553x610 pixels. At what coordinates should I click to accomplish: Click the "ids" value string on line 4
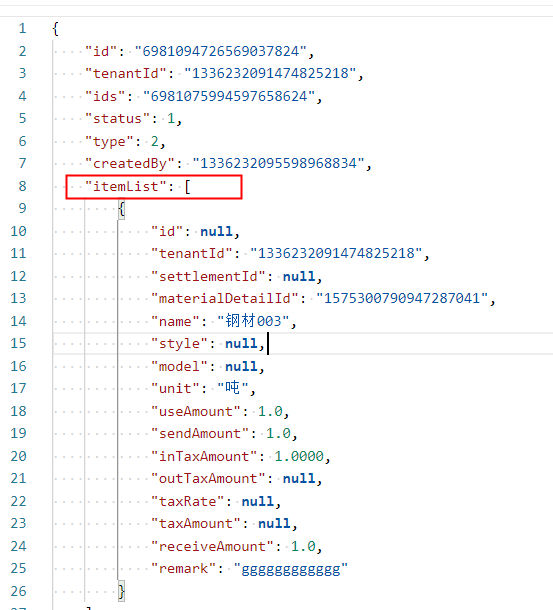coord(229,96)
